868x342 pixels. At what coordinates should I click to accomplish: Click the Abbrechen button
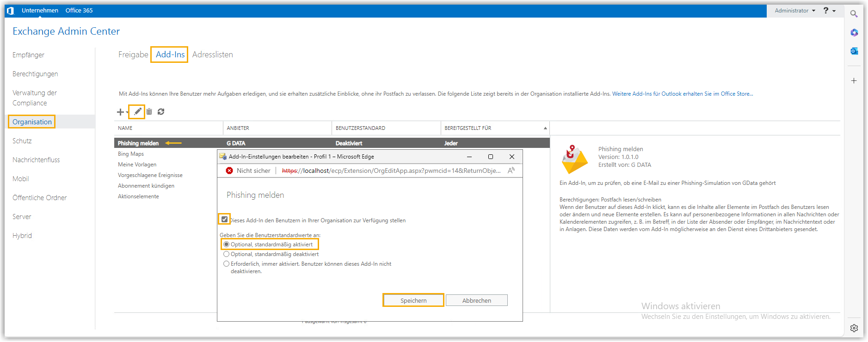click(x=476, y=300)
